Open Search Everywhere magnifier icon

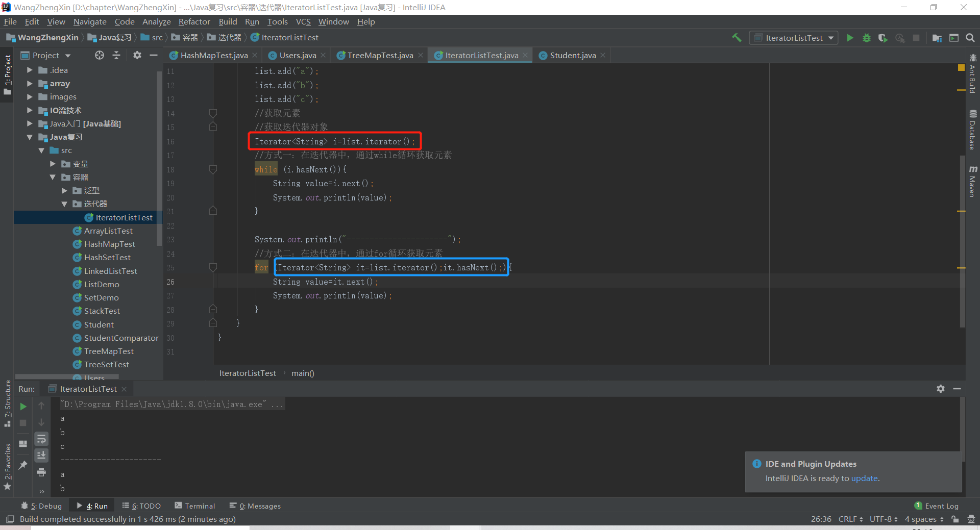coord(970,38)
